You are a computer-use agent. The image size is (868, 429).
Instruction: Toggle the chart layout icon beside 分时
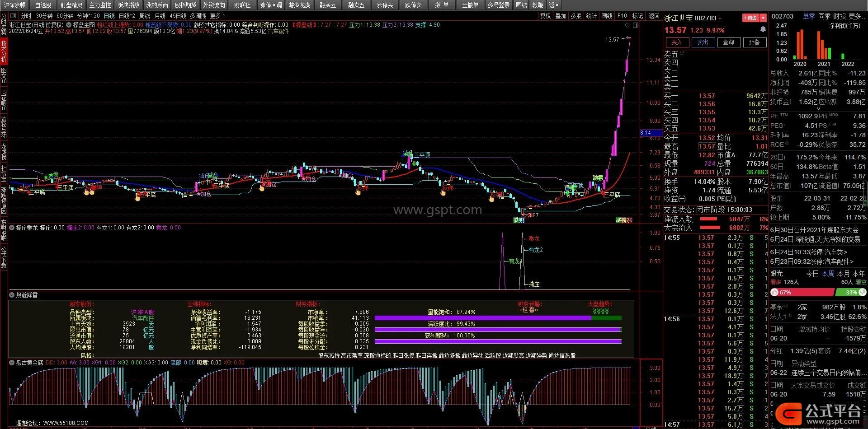point(14,16)
